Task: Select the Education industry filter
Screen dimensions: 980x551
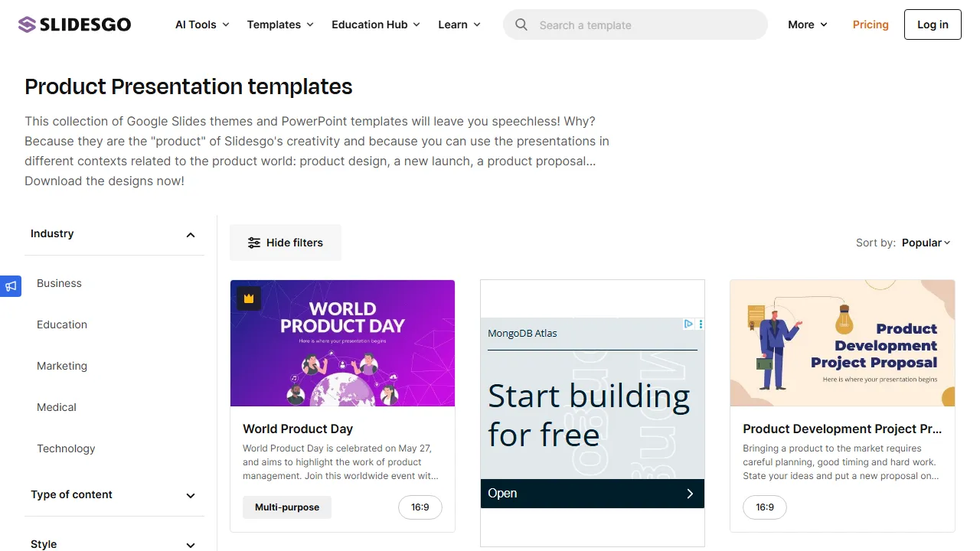Action: (x=62, y=324)
